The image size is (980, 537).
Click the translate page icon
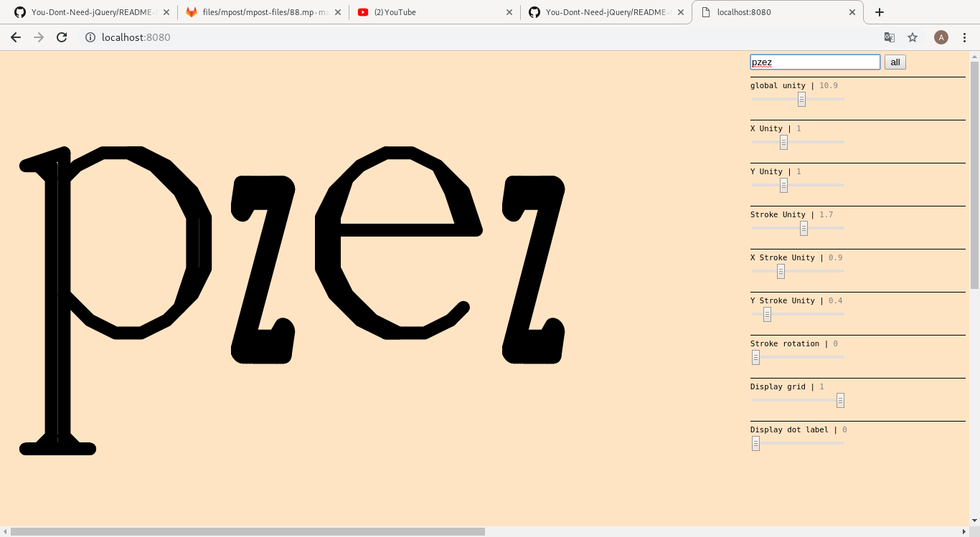click(x=889, y=37)
